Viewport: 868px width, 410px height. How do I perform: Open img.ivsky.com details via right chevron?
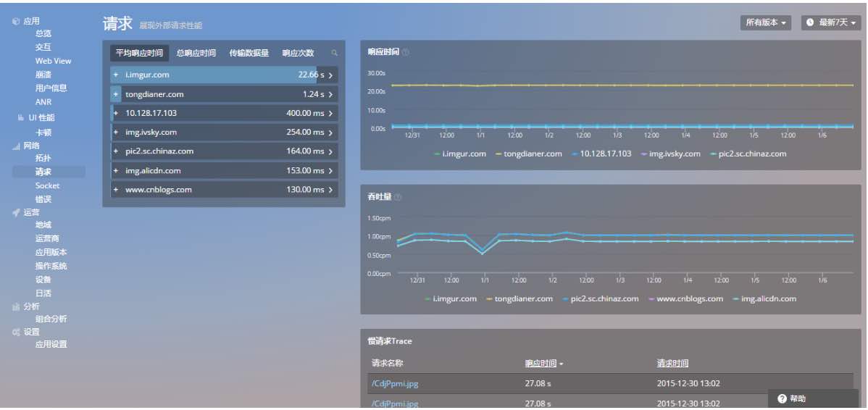330,133
